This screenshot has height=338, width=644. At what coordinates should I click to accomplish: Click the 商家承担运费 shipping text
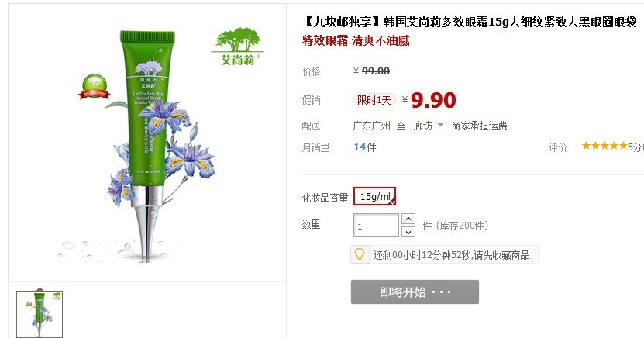click(x=479, y=126)
